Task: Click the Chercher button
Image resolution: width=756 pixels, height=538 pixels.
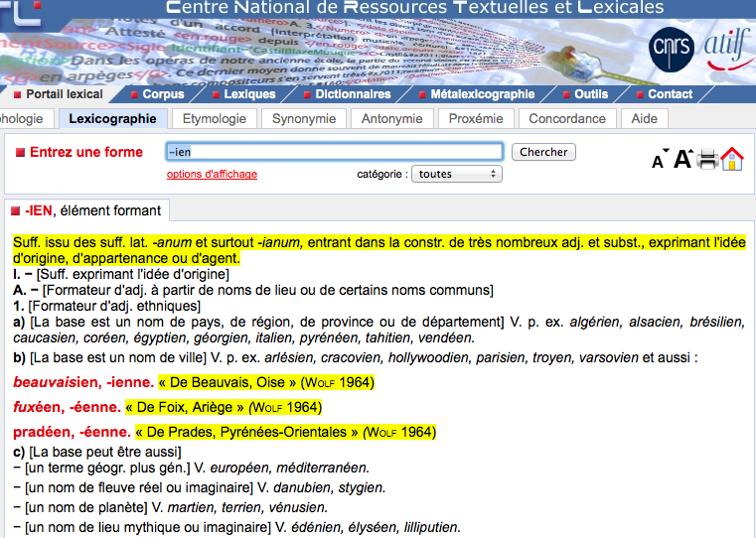Action: point(543,152)
